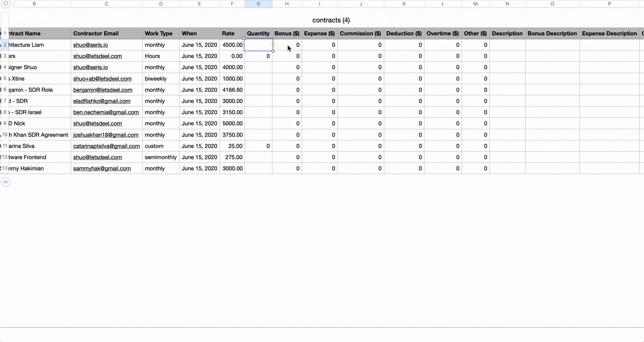
Task: Select the selected Quantity cell in row 2
Action: [258, 45]
